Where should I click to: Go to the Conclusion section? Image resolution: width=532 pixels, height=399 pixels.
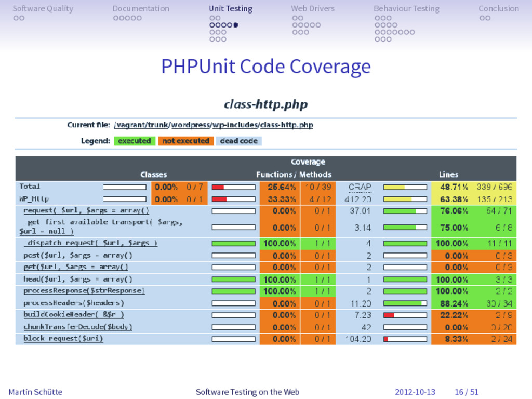point(499,8)
